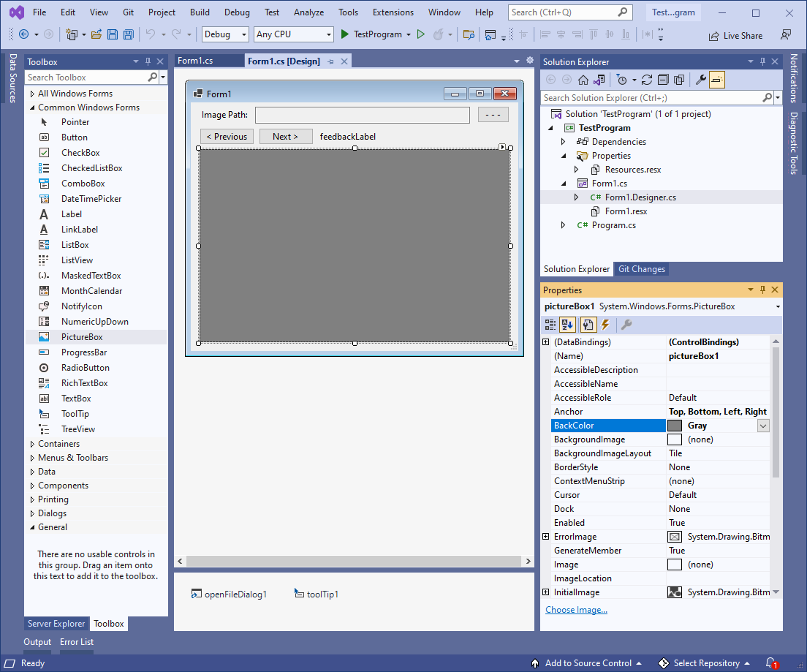Click the Select Repository button
Viewport: 807px width, 672px height.
(705, 663)
